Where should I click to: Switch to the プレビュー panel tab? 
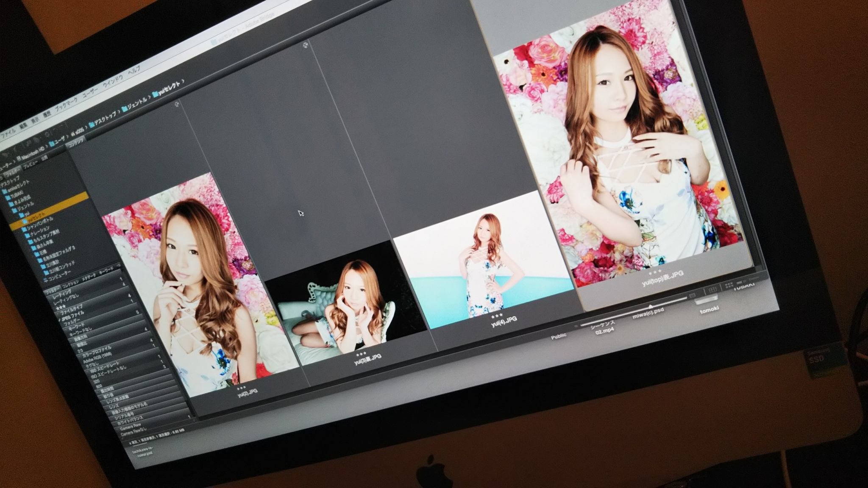click(x=30, y=164)
